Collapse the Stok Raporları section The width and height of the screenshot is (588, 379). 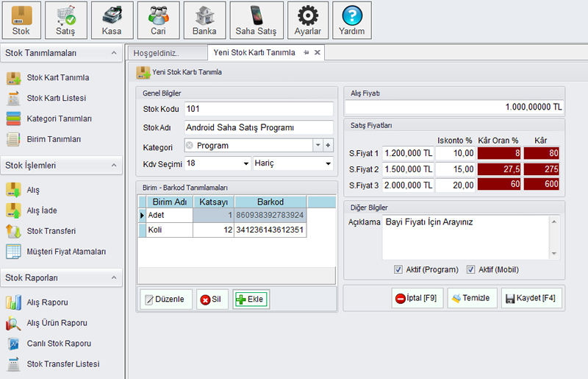(x=114, y=277)
